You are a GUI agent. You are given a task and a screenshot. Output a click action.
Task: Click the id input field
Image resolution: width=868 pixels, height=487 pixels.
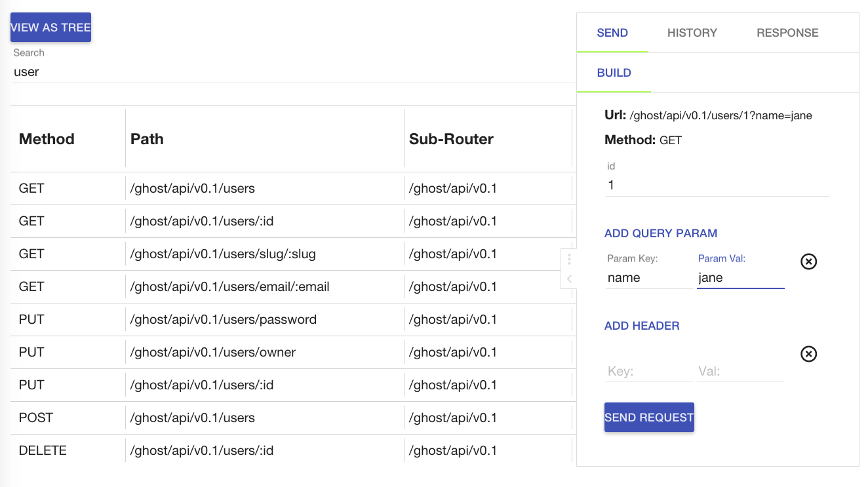[x=717, y=185]
